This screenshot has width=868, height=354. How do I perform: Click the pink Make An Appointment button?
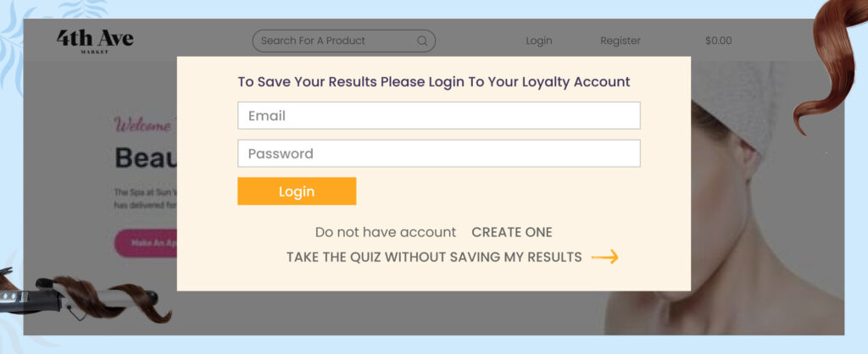tap(146, 243)
